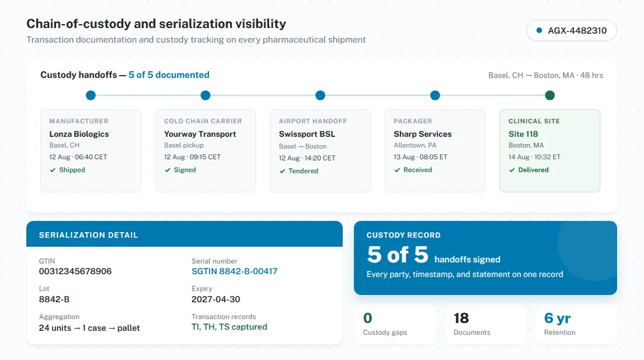
Task: Click the 0 Custody gaps stat tile
Action: tap(395, 324)
